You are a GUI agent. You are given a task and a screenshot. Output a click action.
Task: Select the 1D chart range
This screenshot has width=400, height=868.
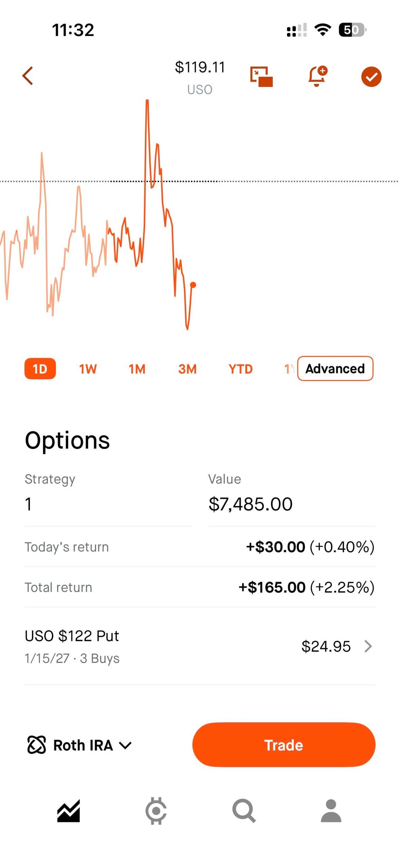point(40,369)
